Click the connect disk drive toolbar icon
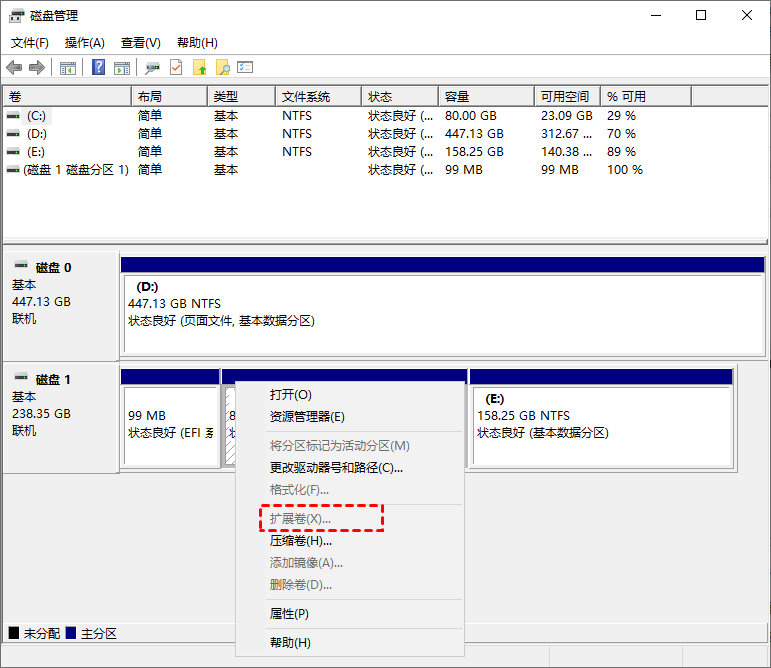The width and height of the screenshot is (771, 668). (153, 67)
